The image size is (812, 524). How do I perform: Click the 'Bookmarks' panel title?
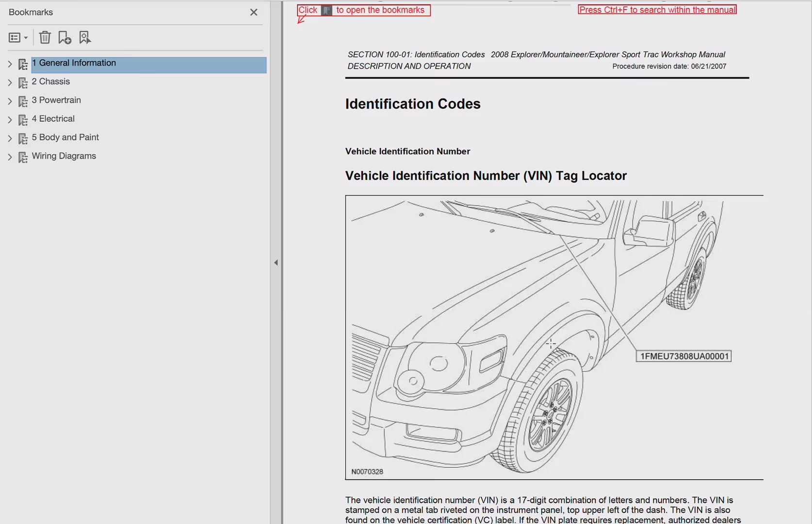(x=31, y=12)
